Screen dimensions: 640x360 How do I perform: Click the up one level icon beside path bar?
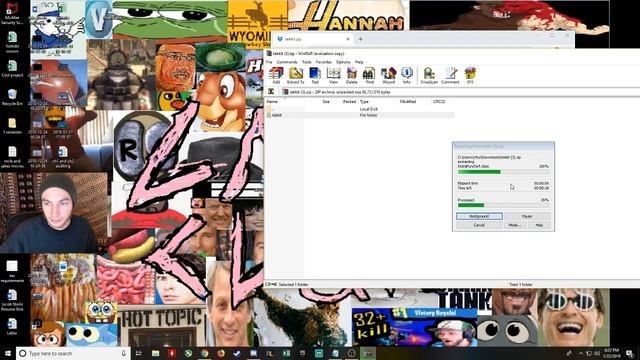[x=271, y=92]
